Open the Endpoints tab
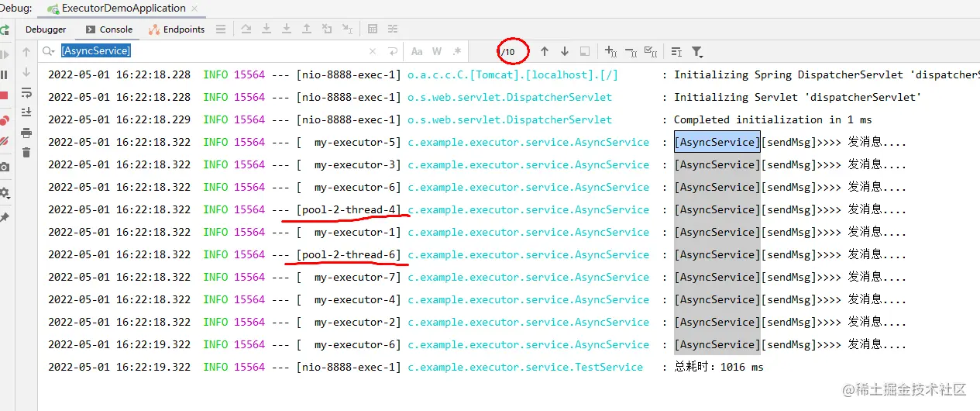The height and width of the screenshot is (411, 980). [177, 29]
